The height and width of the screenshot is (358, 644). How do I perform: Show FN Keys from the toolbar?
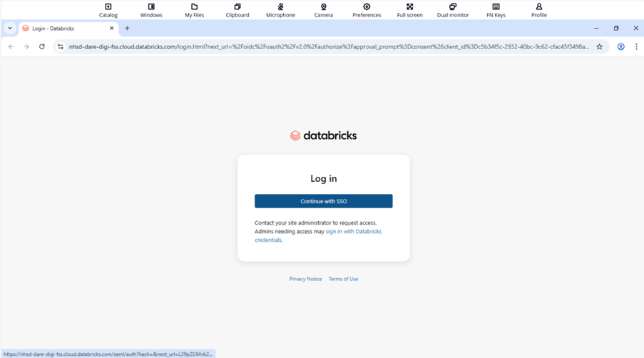click(x=496, y=10)
